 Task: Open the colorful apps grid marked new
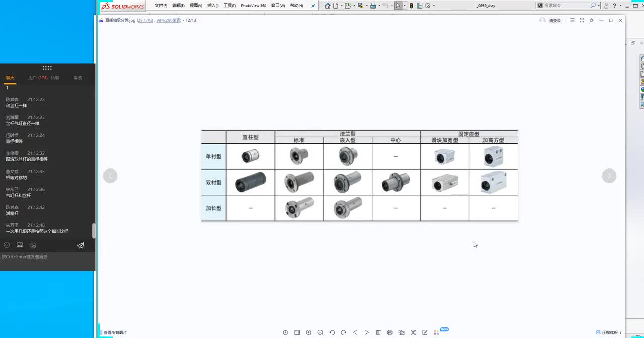(437, 332)
